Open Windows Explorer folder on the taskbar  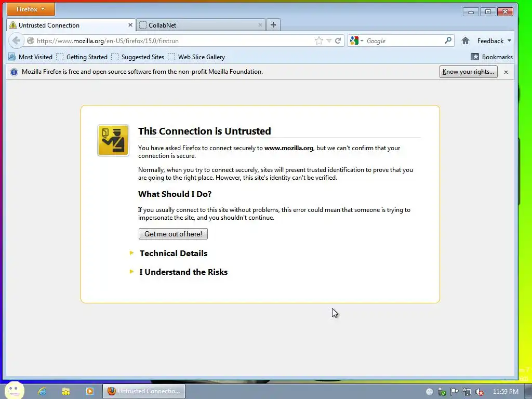66,391
